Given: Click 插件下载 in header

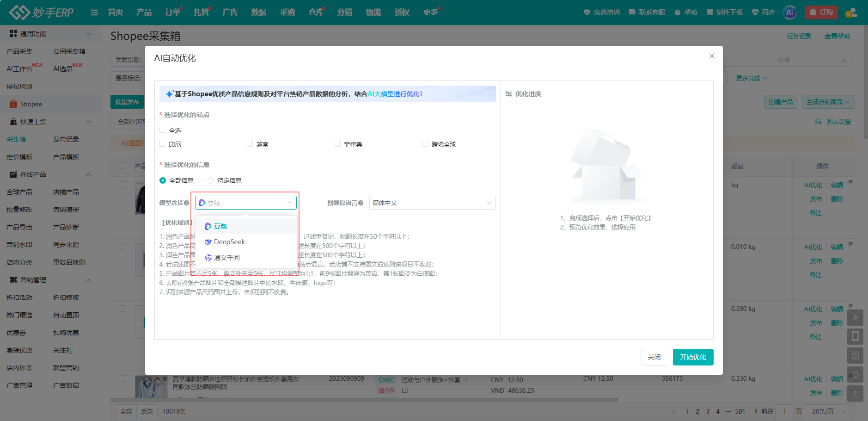Looking at the screenshot, I should pos(725,12).
